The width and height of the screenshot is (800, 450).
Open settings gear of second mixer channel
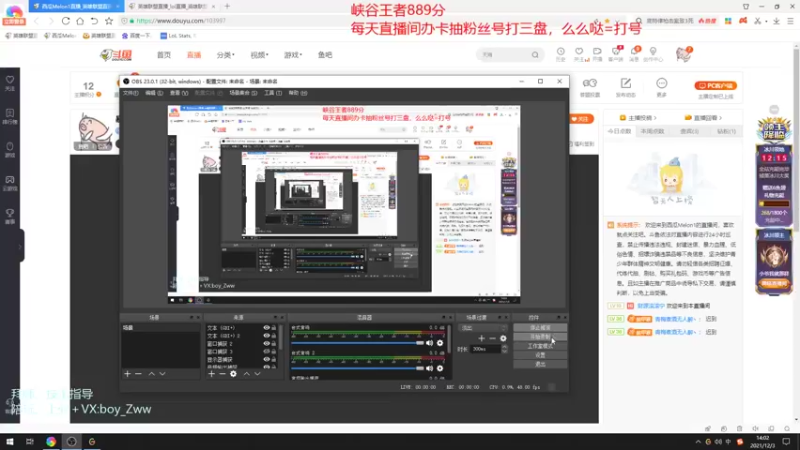[440, 368]
